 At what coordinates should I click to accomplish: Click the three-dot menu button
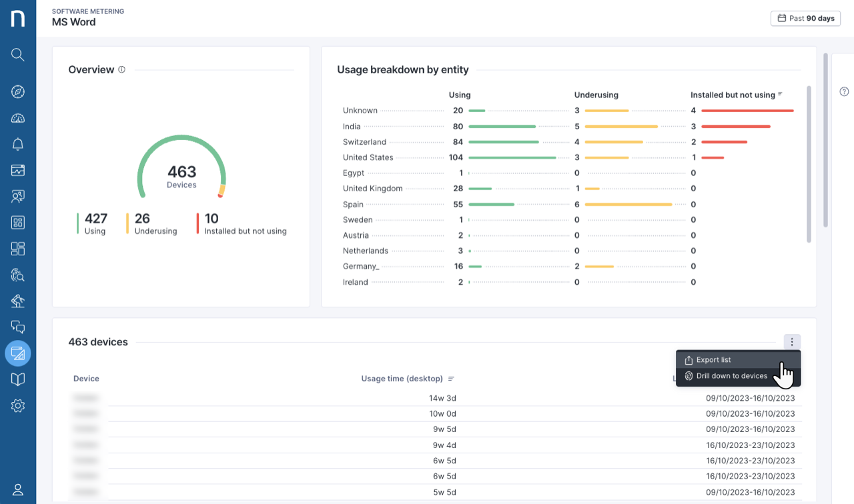pos(792,342)
